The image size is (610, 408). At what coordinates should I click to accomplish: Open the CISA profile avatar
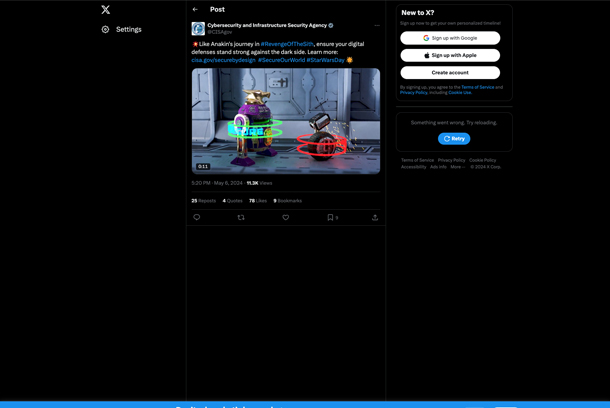point(198,28)
